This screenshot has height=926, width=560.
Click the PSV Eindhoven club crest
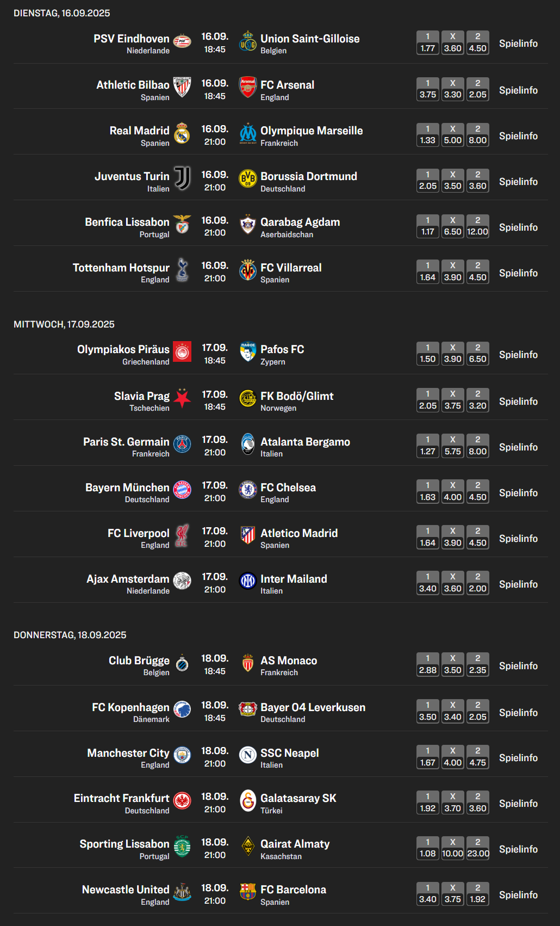(x=182, y=41)
